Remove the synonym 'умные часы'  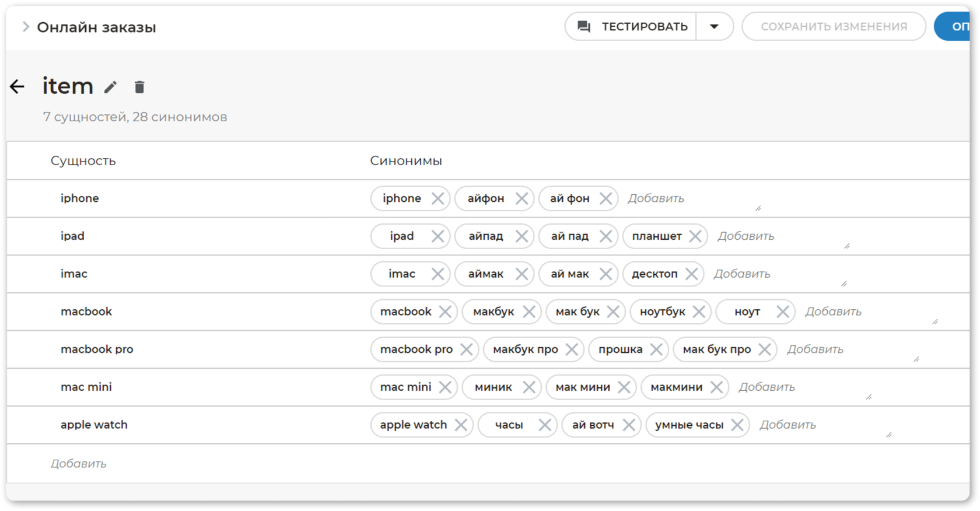(x=737, y=425)
